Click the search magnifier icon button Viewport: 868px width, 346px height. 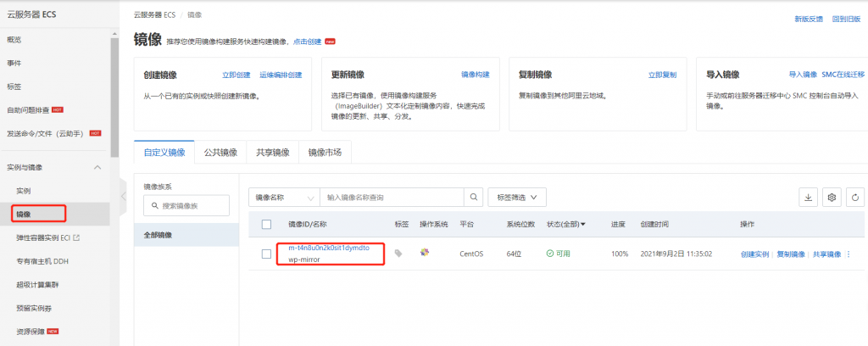[x=473, y=197]
